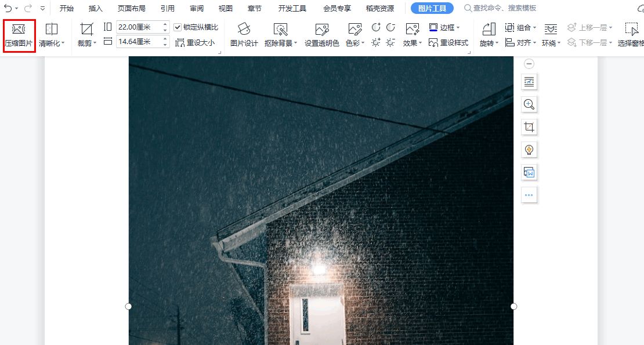
Task: Click the layout options floating icon
Action: click(529, 82)
